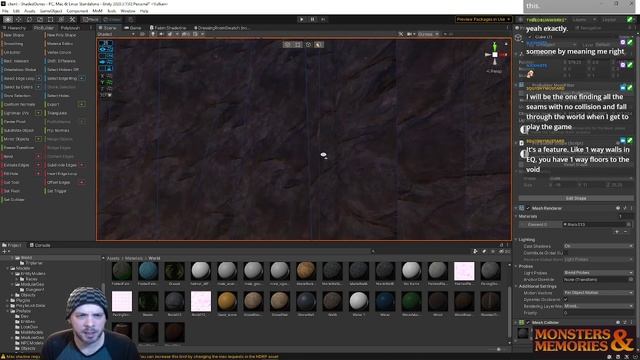Select the Scale tool
Image resolution: width=640 pixels, height=360 pixels.
tap(40, 19)
